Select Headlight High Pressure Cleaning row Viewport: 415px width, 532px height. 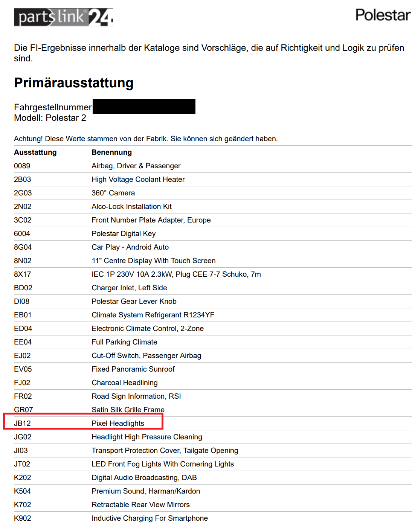pos(146,437)
